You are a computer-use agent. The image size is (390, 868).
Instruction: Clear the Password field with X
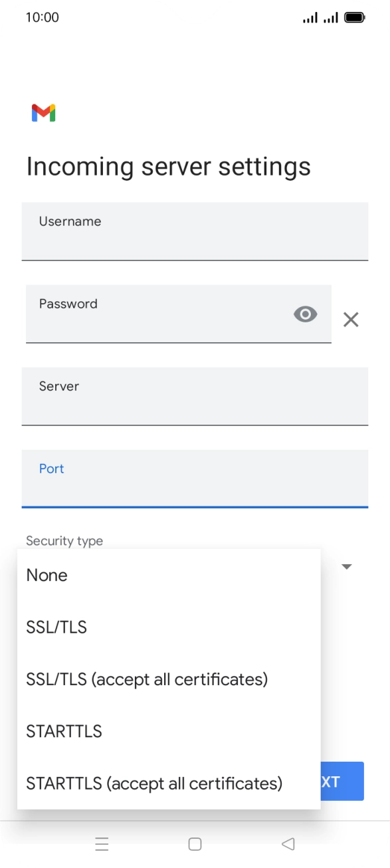[351, 320]
